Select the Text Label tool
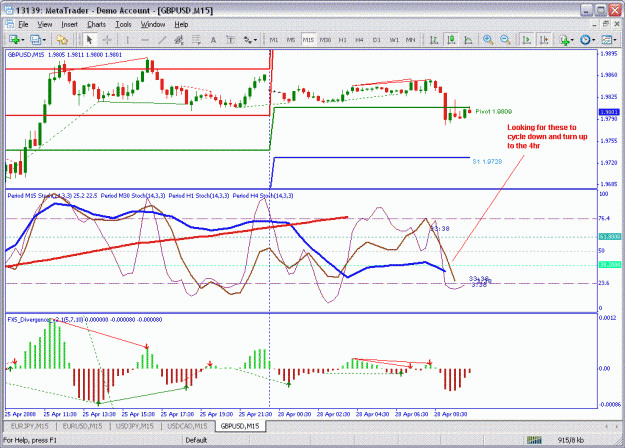Image resolution: width=625 pixels, height=448 pixels. click(x=230, y=39)
